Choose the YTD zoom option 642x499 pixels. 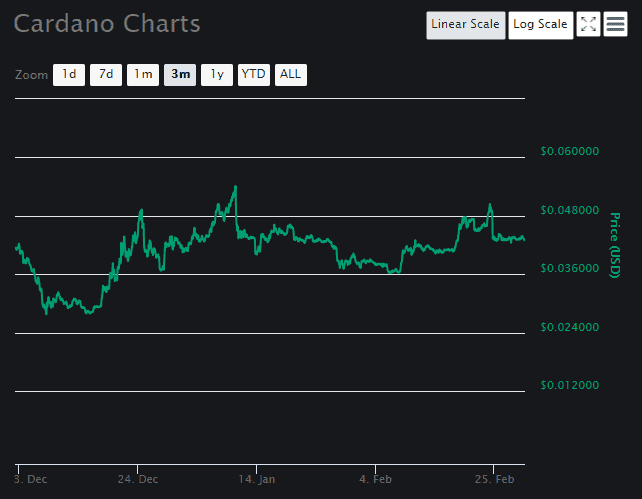pos(254,75)
